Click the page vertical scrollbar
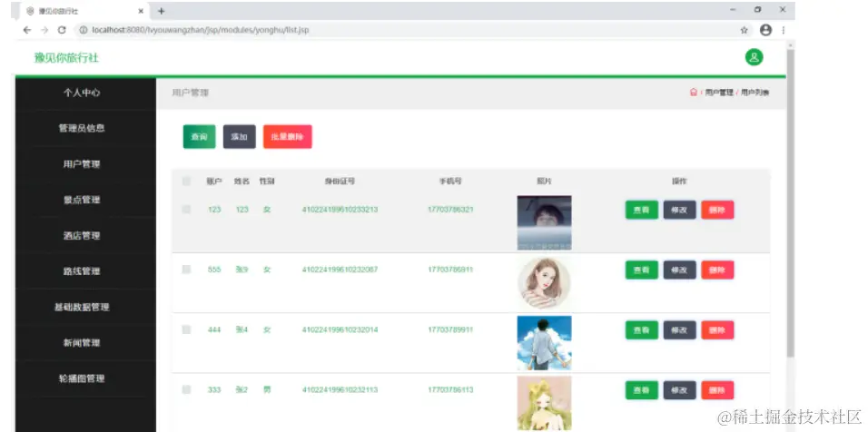The width and height of the screenshot is (868, 432). pyautogui.click(x=790, y=202)
